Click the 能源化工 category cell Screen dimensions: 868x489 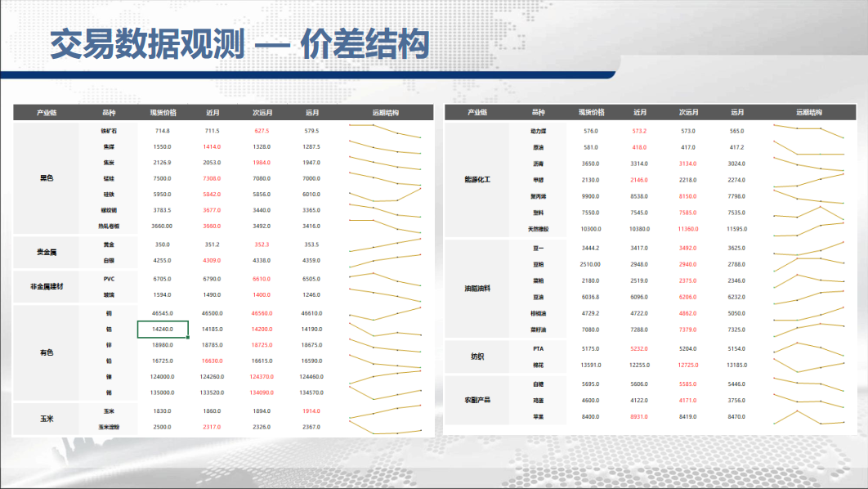pos(477,179)
